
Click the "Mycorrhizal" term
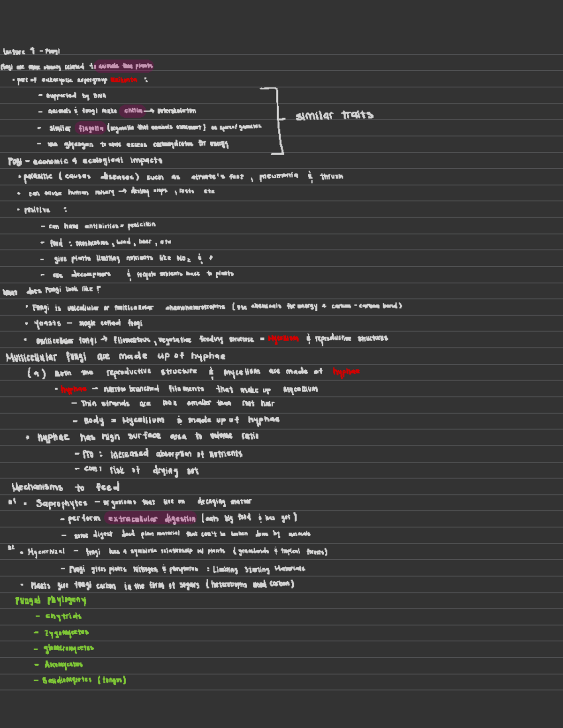click(46, 552)
